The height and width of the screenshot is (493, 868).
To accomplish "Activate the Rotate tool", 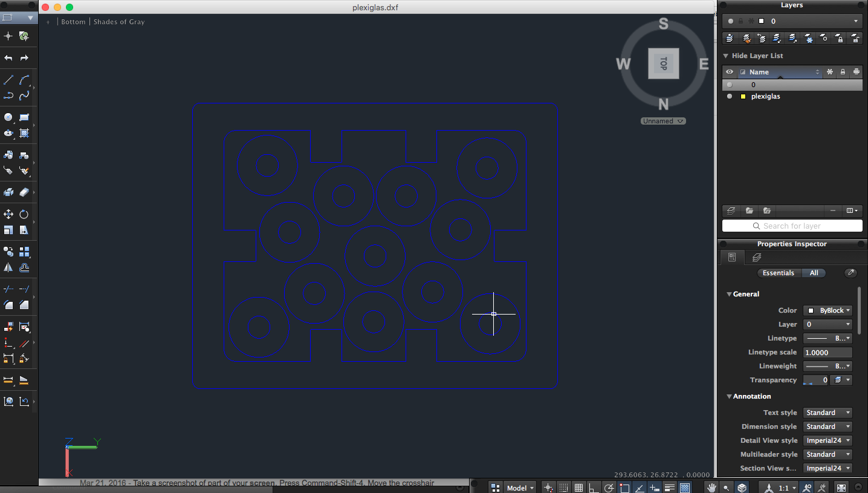I will 24,214.
